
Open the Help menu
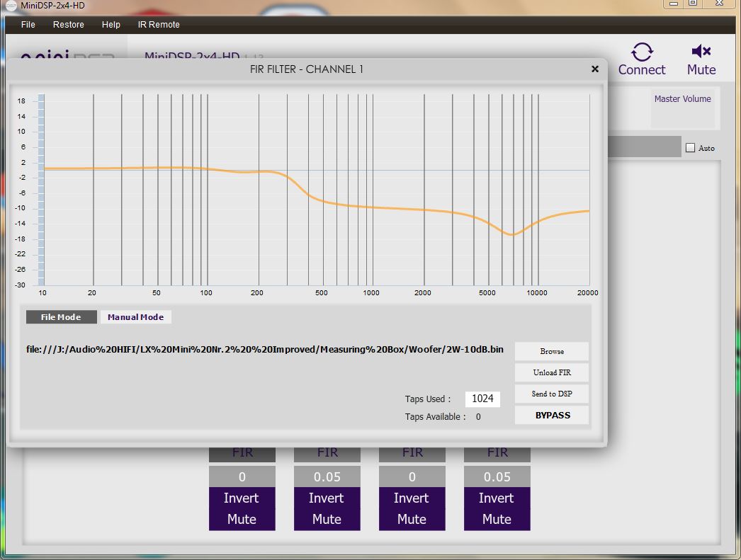pos(111,25)
